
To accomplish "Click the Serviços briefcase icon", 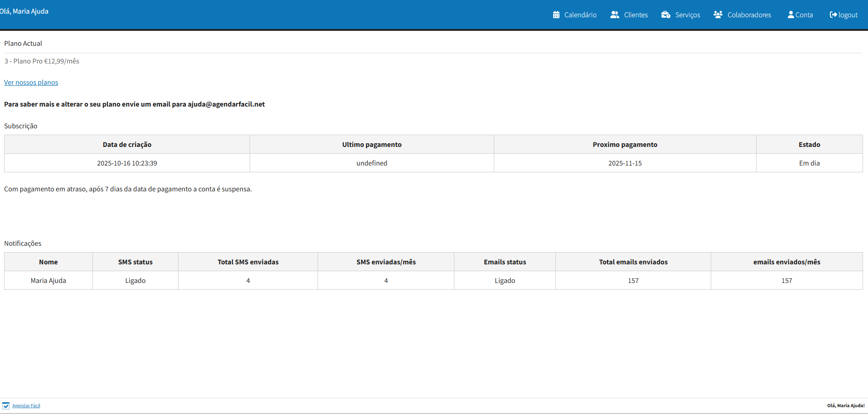I will tap(665, 15).
